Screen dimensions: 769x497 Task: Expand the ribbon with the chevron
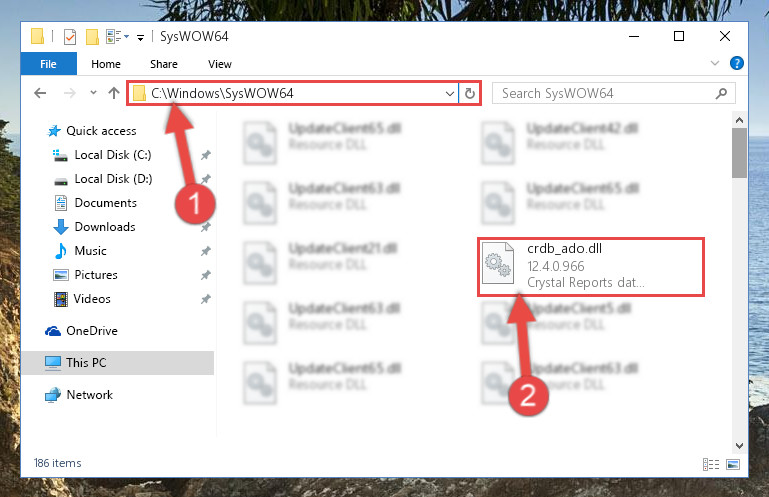715,63
